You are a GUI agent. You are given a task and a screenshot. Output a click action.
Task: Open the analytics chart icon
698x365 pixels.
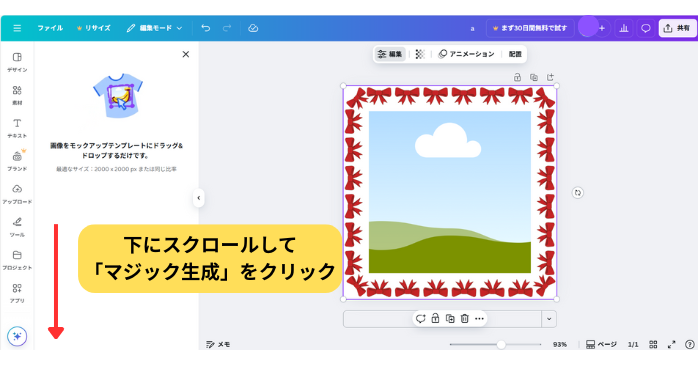pyautogui.click(x=624, y=28)
